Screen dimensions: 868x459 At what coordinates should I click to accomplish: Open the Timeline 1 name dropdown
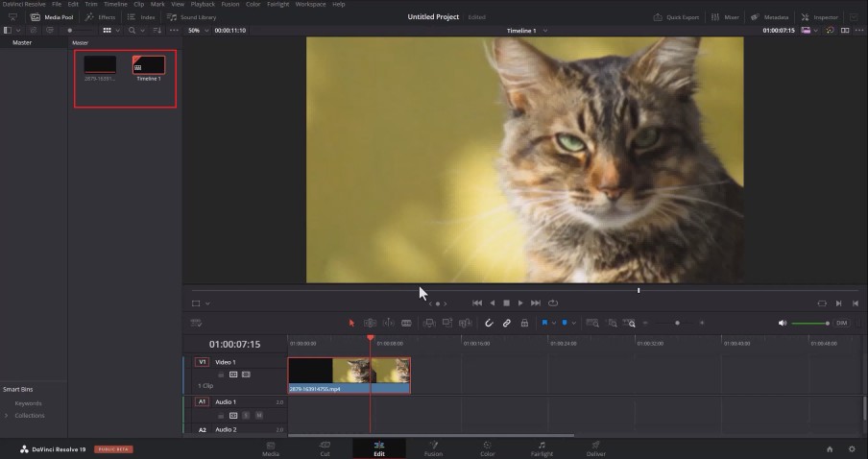527,31
